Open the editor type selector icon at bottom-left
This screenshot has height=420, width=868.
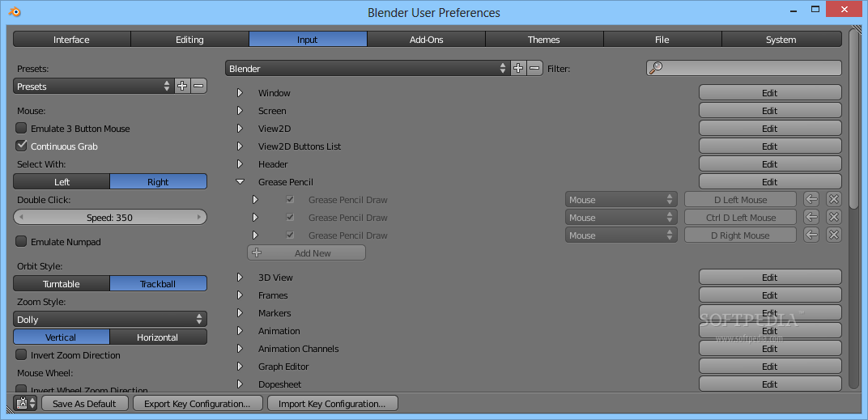coord(25,403)
